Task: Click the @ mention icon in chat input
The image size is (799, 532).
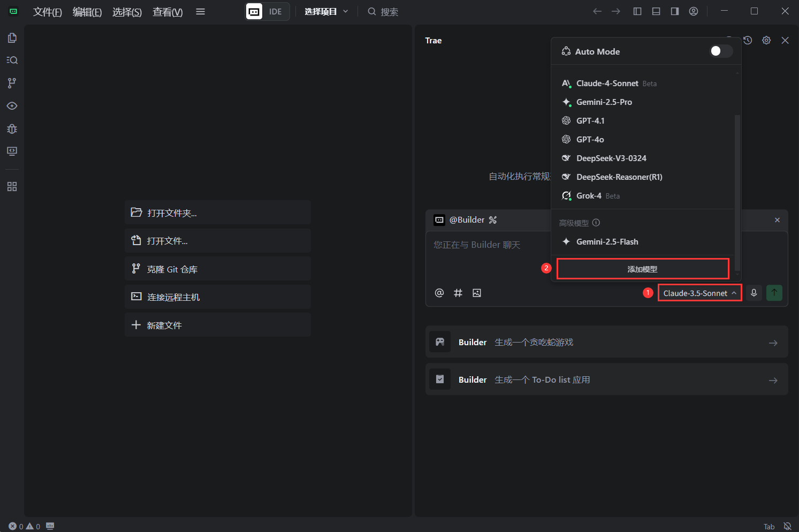Action: pos(439,293)
